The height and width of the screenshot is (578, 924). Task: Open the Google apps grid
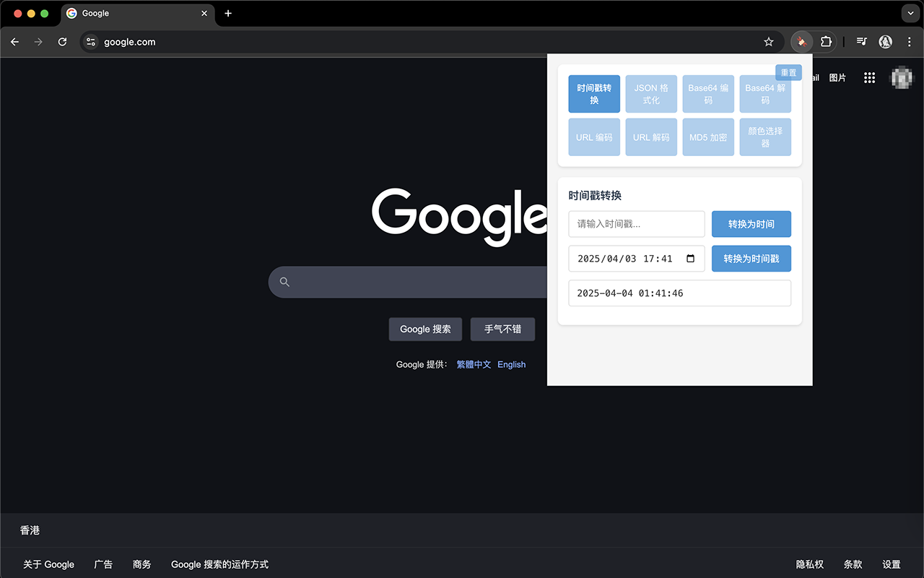point(869,77)
